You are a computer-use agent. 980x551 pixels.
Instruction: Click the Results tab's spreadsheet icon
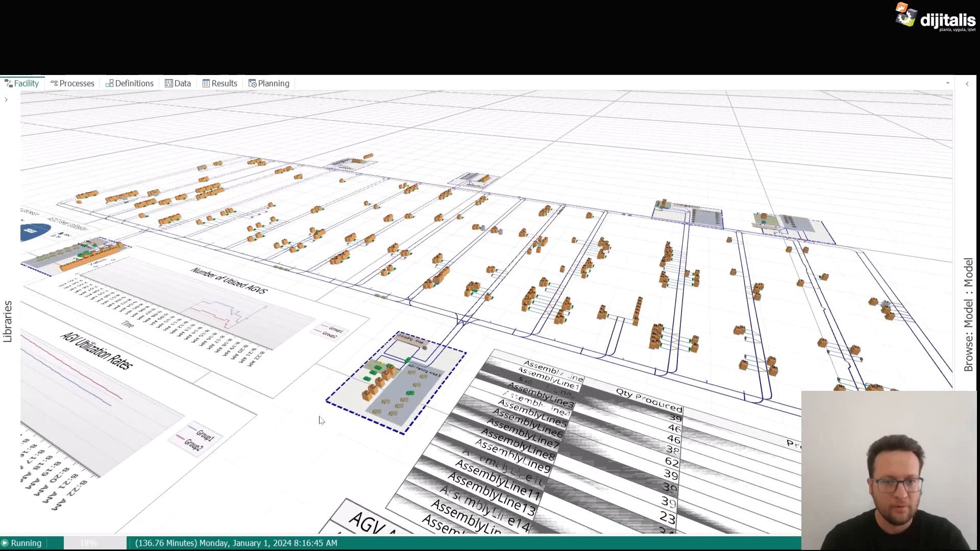point(205,83)
